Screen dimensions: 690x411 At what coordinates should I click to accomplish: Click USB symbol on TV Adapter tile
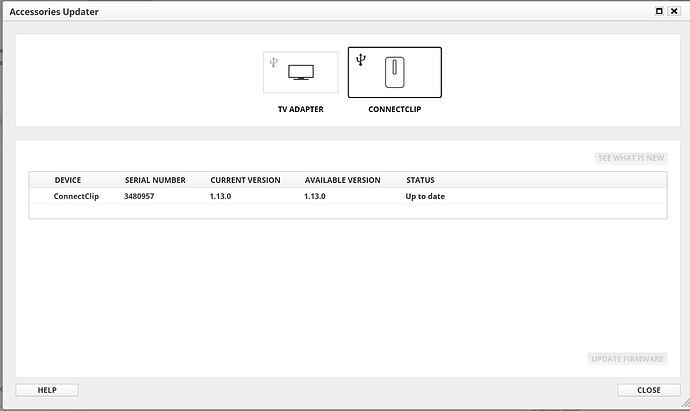[x=274, y=62]
